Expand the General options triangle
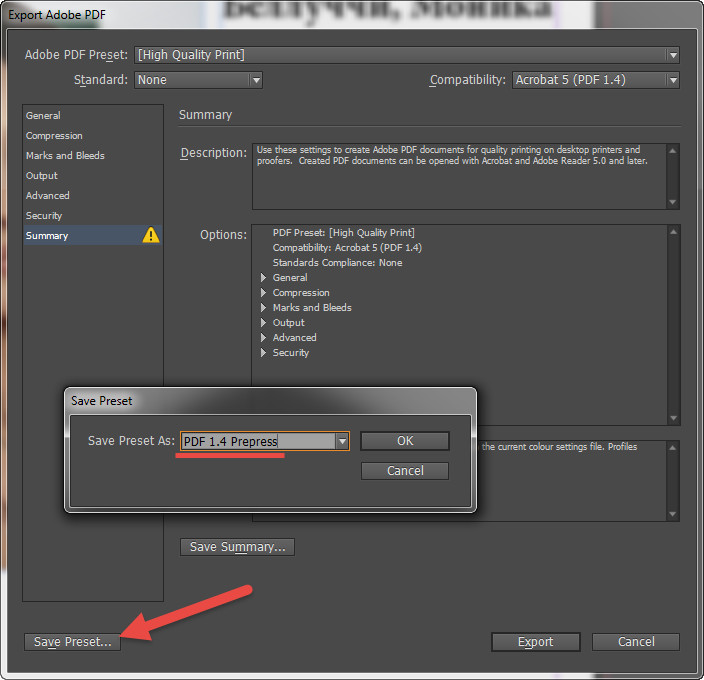 click(x=264, y=278)
